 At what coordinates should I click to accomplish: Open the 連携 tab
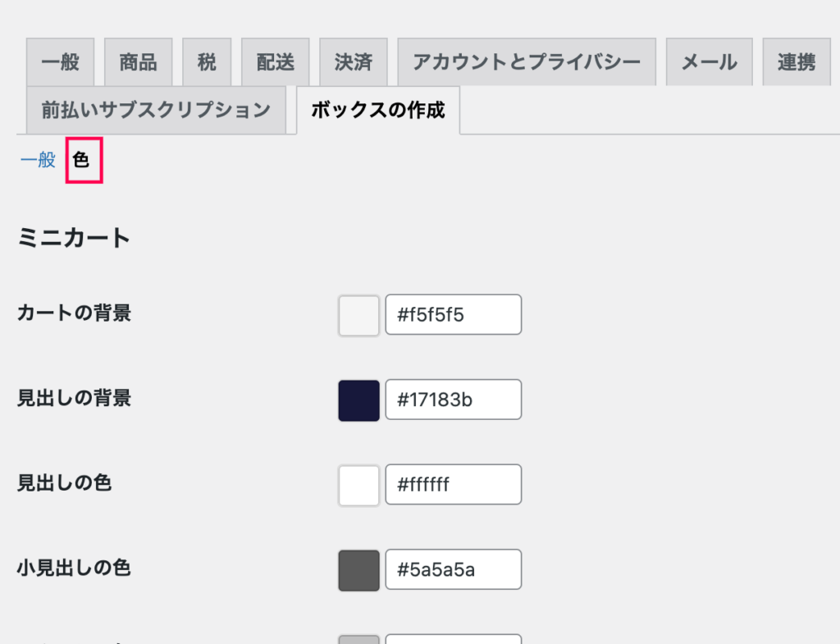(797, 62)
